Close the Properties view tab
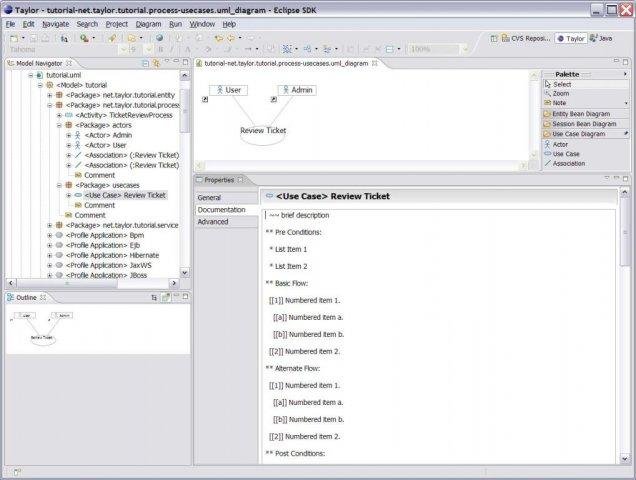 [x=240, y=179]
